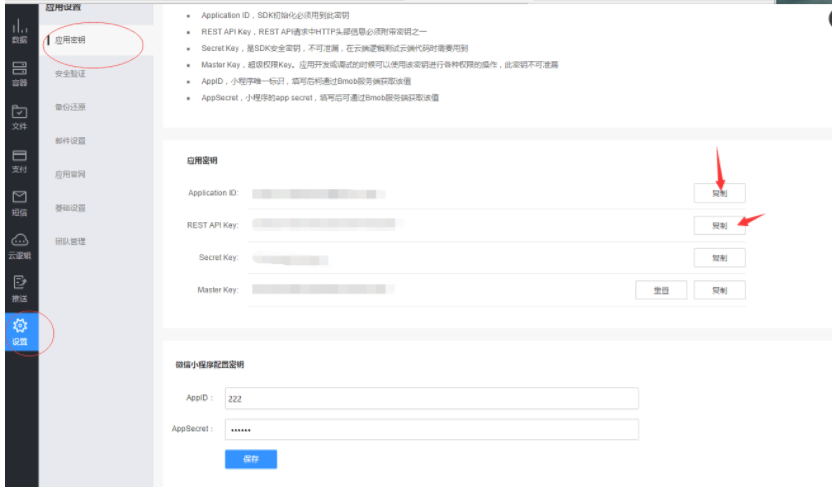Viewport: 832px width, 487px height.
Task: Select the 设置 (Settings) gear icon
Action: coord(19,331)
